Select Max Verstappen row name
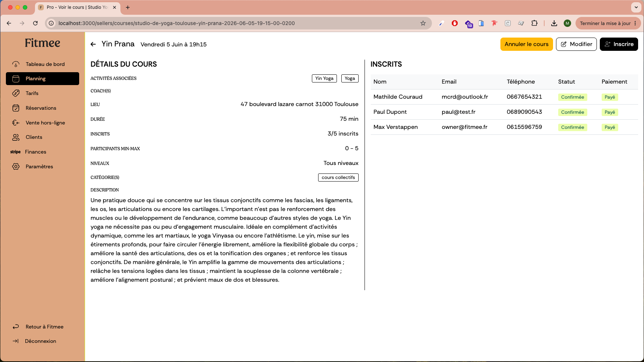Image resolution: width=644 pixels, height=362 pixels. coord(395,127)
